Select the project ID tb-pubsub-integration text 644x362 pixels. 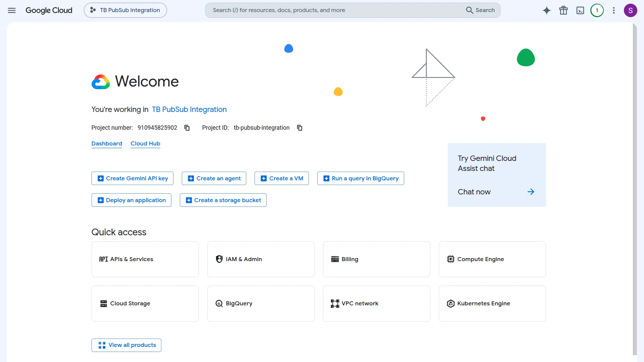[262, 128]
